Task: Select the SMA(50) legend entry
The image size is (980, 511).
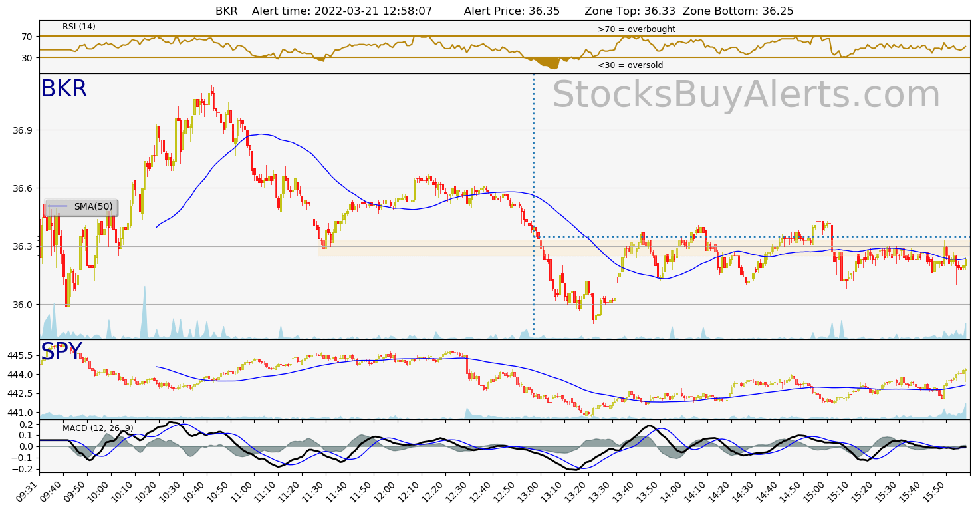Action: (81, 207)
